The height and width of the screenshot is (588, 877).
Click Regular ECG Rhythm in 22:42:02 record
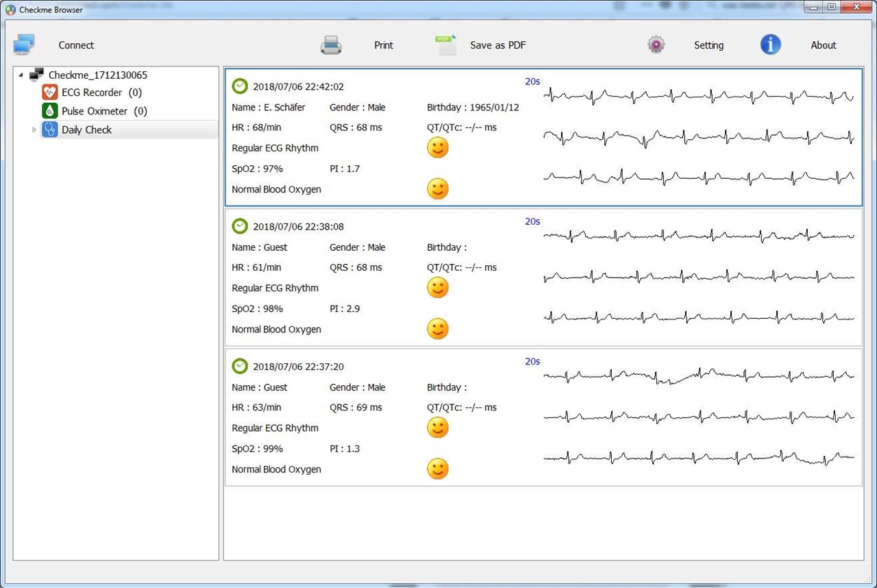275,148
